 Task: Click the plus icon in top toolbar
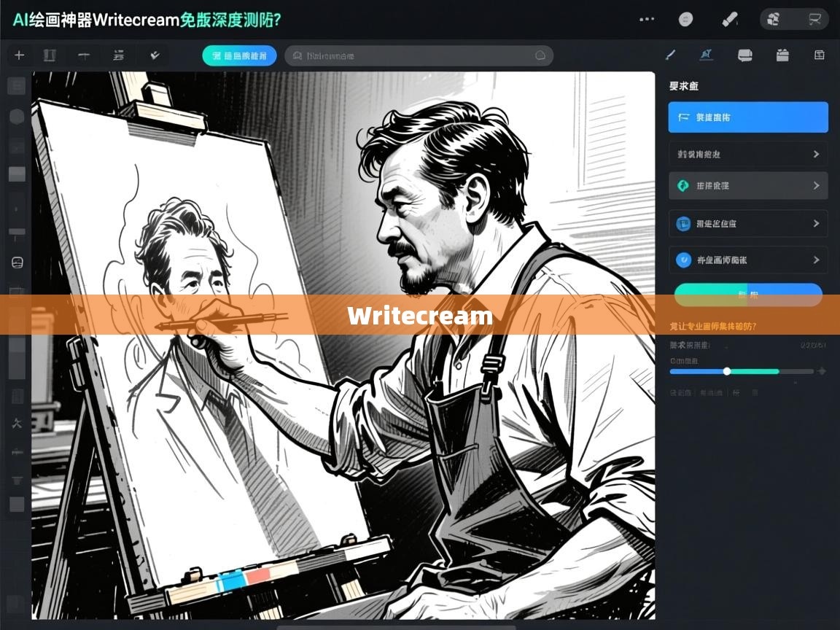(19, 55)
